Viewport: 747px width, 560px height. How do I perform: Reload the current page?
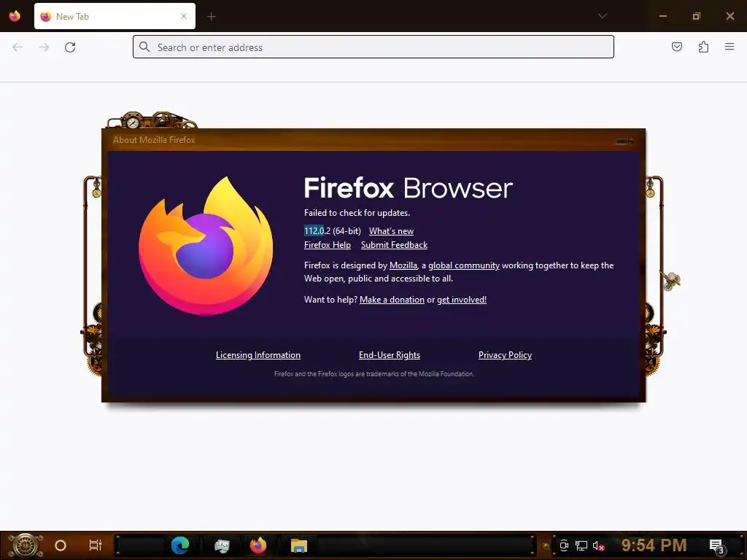[x=70, y=47]
